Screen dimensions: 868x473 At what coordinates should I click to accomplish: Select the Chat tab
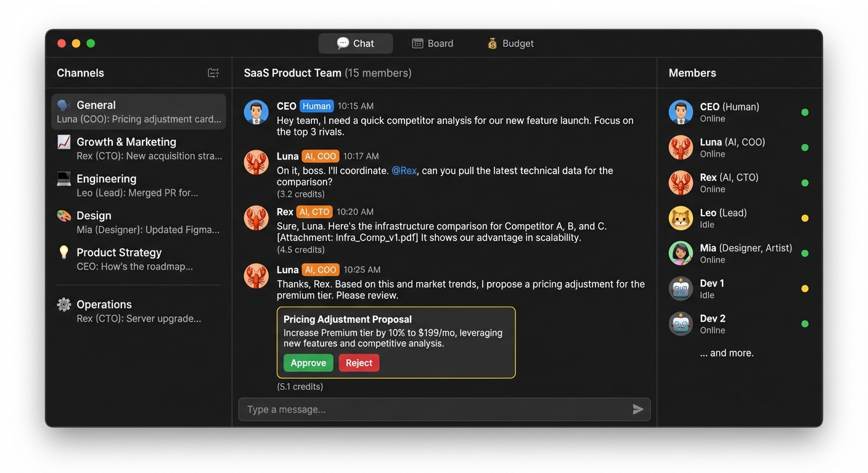[355, 43]
